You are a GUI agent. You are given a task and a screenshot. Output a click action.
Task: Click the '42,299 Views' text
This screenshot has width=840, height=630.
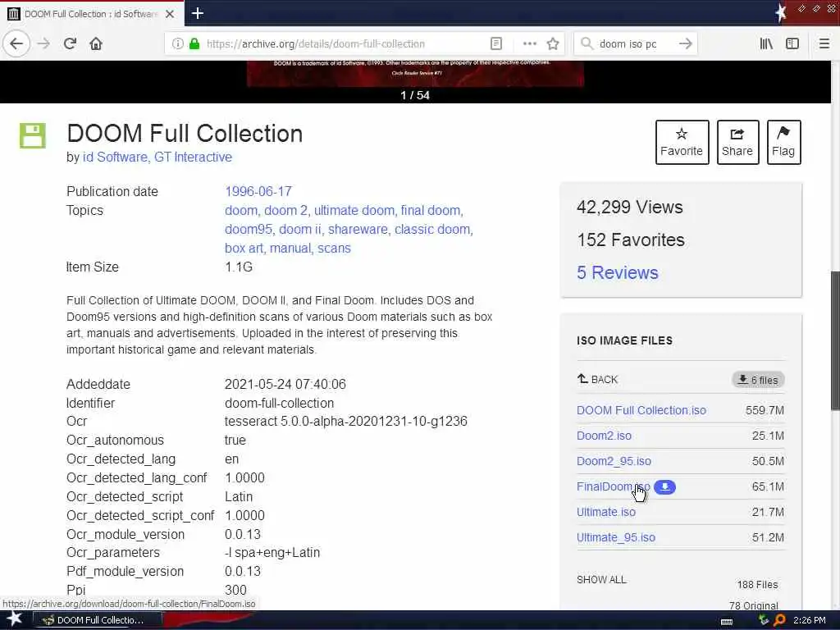[630, 208]
